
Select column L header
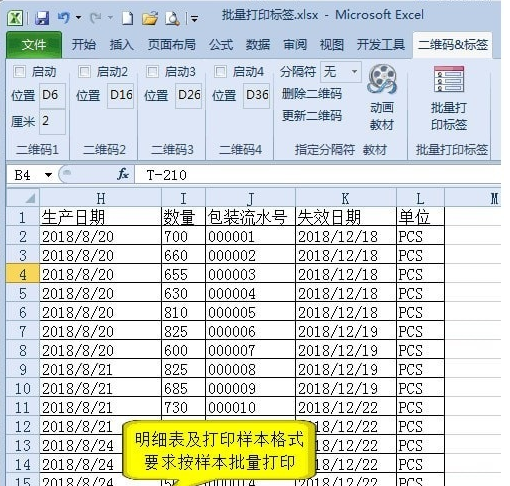pos(420,199)
